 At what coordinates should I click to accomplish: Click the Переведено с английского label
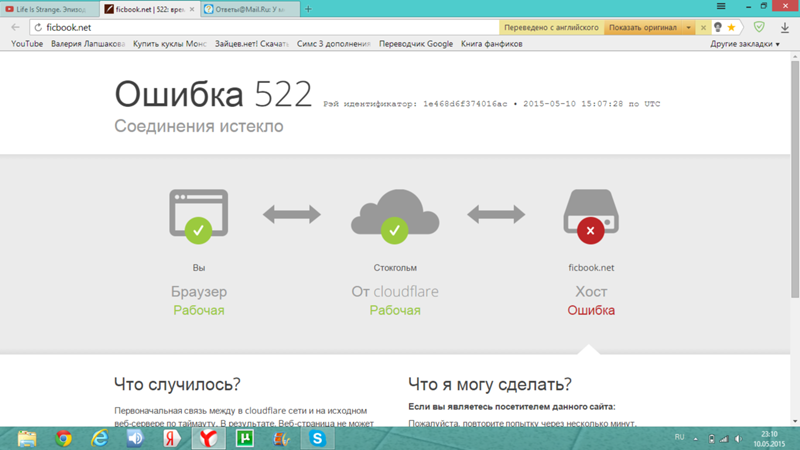(551, 28)
